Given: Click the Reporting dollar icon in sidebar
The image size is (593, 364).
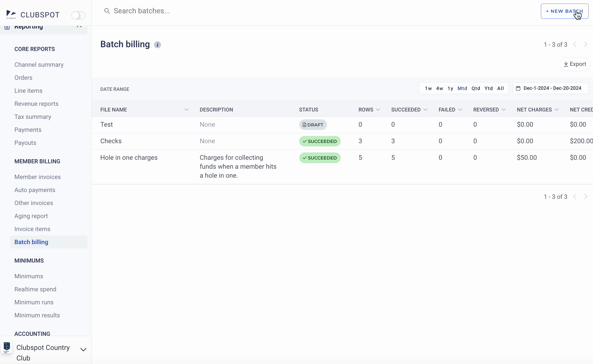Looking at the screenshot, I should tap(7, 27).
